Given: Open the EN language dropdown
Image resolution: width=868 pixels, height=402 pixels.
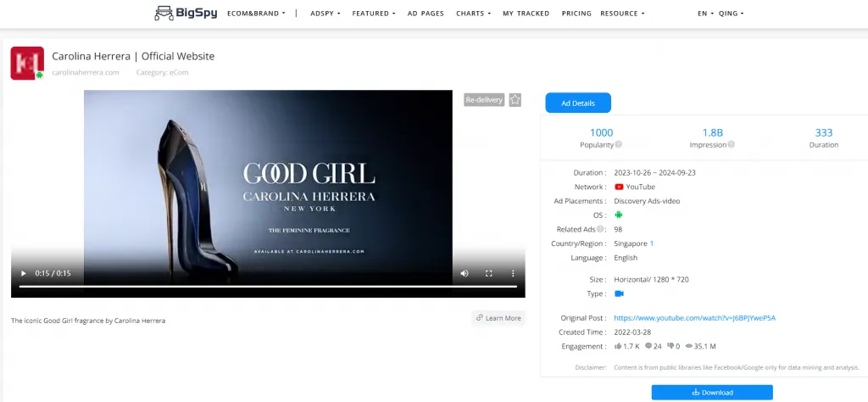Looking at the screenshot, I should coord(704,14).
